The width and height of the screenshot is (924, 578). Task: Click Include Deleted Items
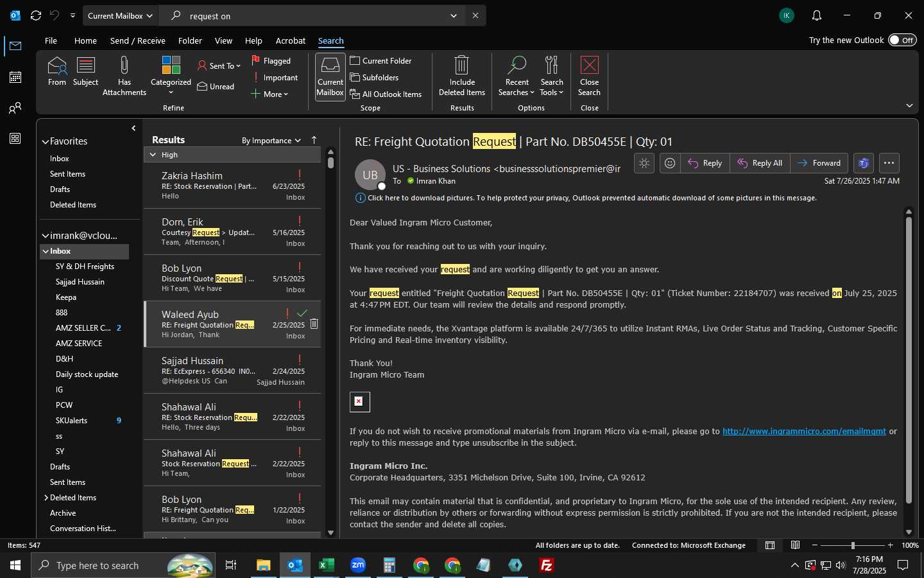pos(462,76)
